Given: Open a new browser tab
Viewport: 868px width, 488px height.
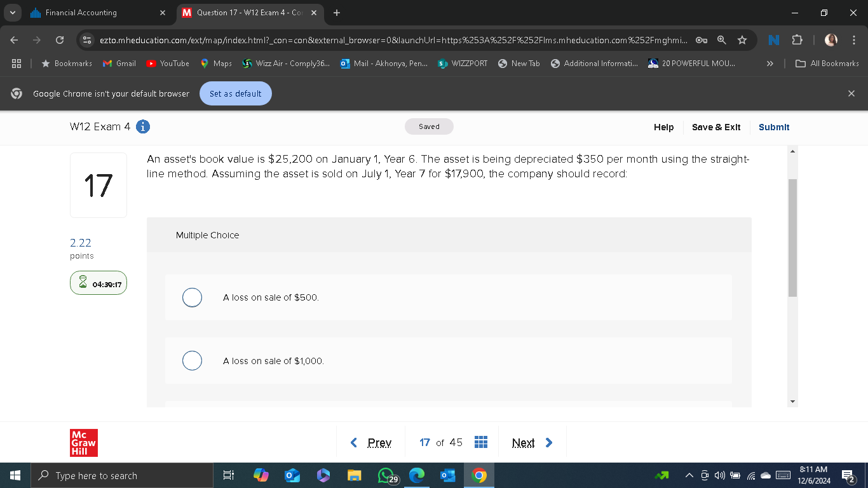Looking at the screenshot, I should tap(336, 13).
